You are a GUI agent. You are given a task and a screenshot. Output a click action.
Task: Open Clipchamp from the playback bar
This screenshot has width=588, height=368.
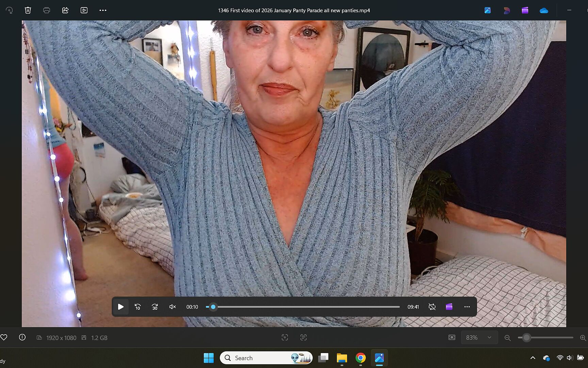[x=449, y=307]
